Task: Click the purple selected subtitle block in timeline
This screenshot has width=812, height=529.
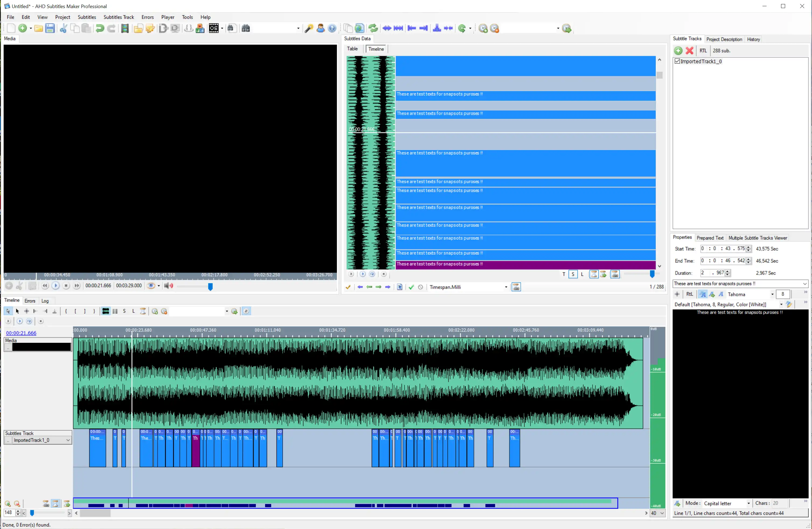Action: click(x=196, y=448)
